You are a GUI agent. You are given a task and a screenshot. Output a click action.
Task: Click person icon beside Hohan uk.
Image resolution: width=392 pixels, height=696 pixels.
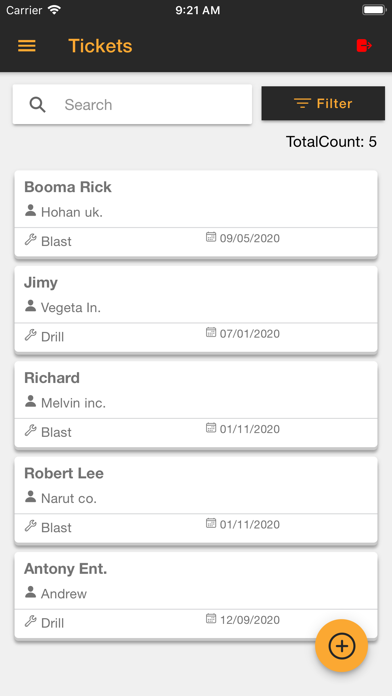point(30,210)
